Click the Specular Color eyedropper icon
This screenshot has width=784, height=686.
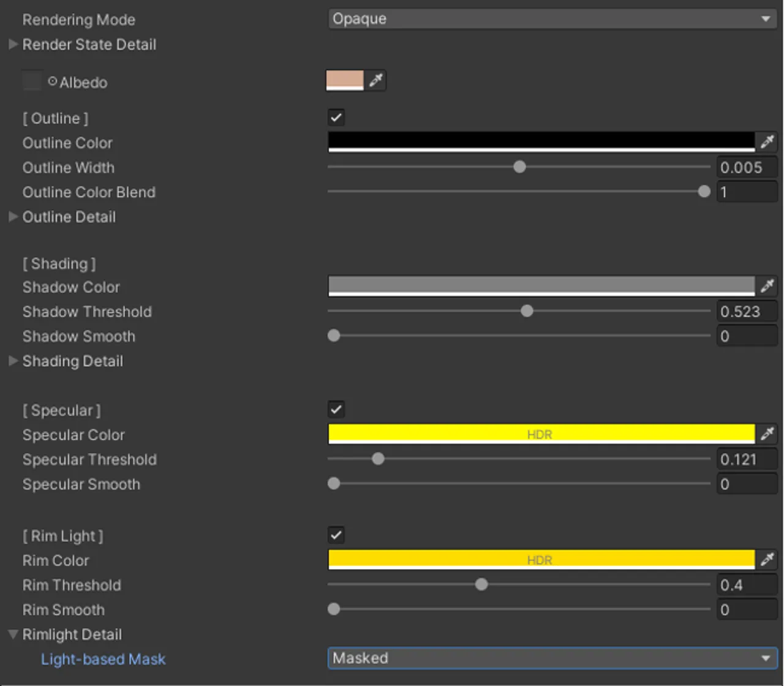point(767,434)
